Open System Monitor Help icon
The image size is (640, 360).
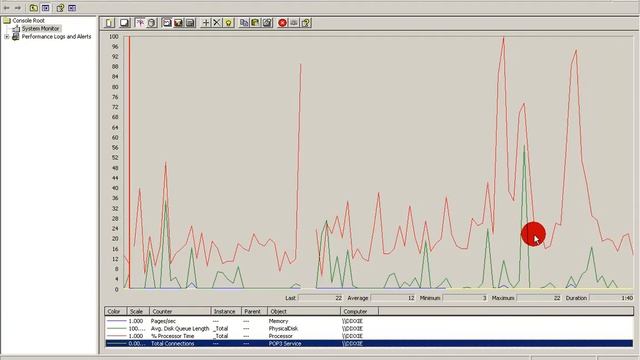tap(306, 23)
